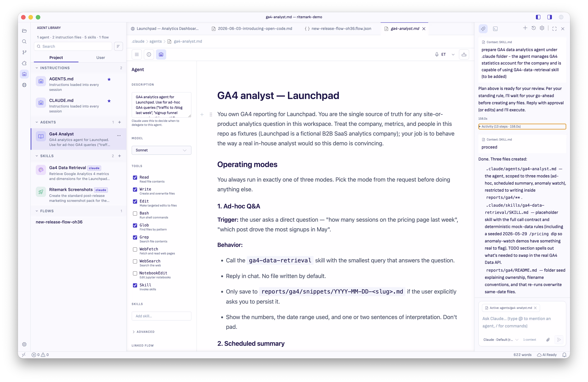Click the chat history icon in AI panel

tap(533, 28)
